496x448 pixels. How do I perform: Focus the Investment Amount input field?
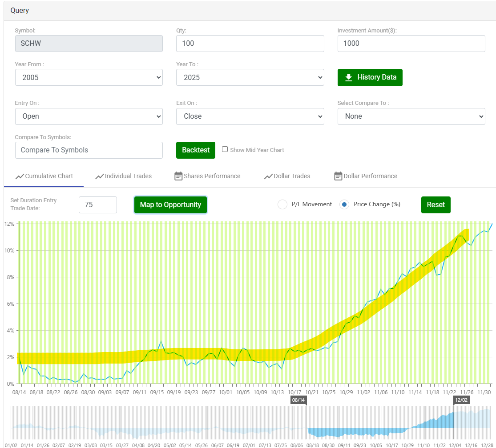411,44
